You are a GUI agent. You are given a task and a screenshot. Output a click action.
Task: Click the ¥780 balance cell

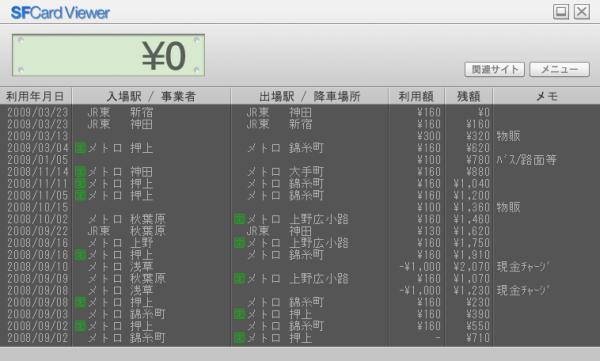(x=478, y=160)
